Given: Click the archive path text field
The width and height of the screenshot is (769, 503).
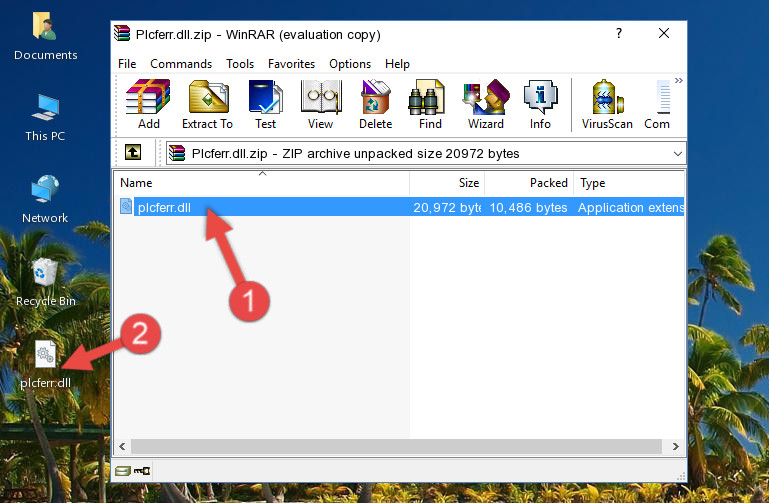Looking at the screenshot, I should point(427,153).
